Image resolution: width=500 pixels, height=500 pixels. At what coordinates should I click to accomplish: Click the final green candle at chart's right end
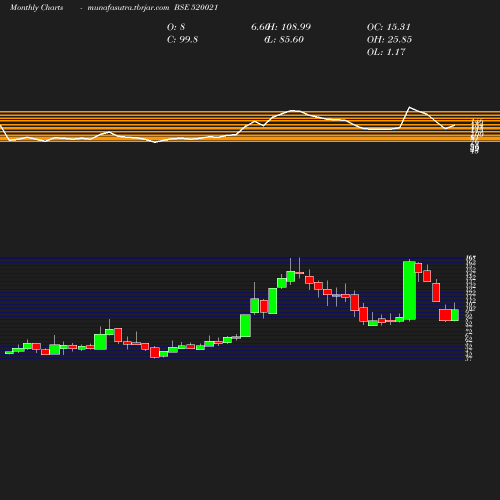(x=455, y=315)
